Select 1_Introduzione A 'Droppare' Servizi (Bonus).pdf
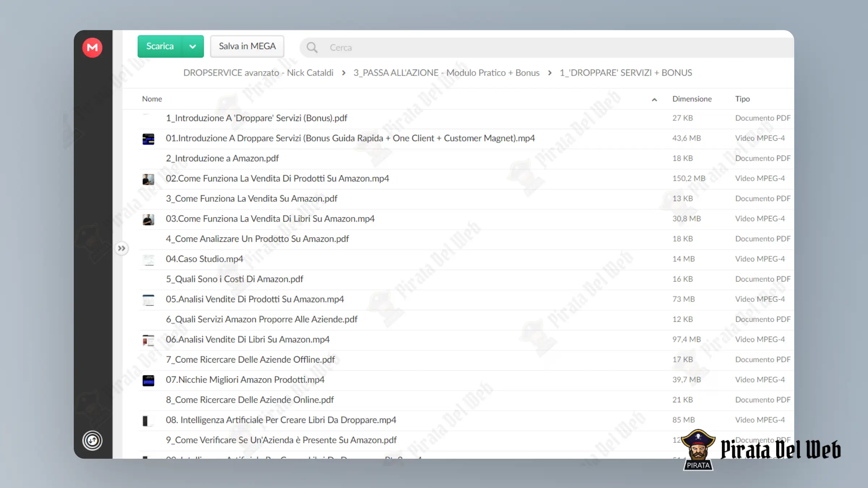Screen dimensions: 868x488 256,118
